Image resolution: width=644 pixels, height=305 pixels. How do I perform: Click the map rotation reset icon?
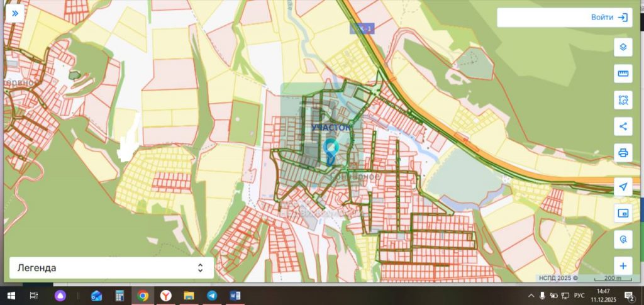[x=623, y=240]
